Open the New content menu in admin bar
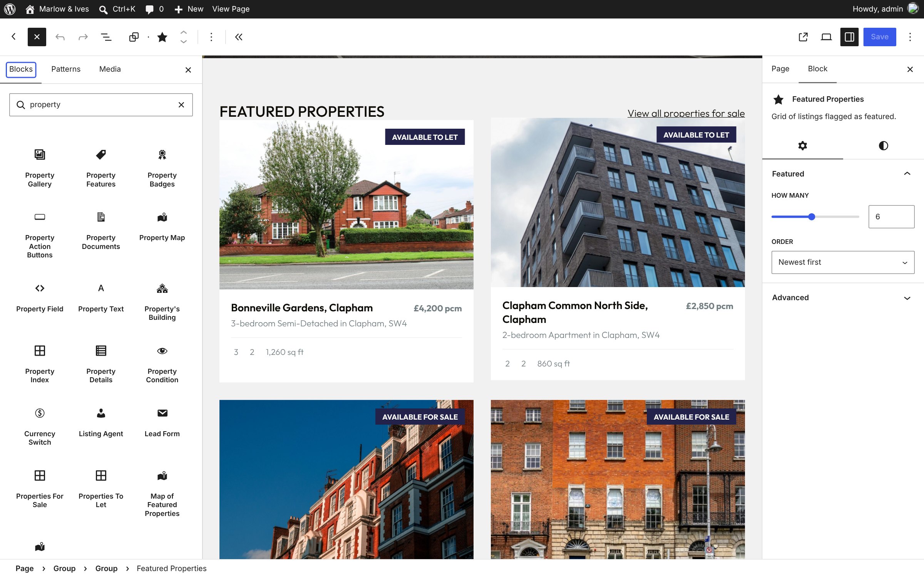The image size is (924, 578). coord(189,9)
